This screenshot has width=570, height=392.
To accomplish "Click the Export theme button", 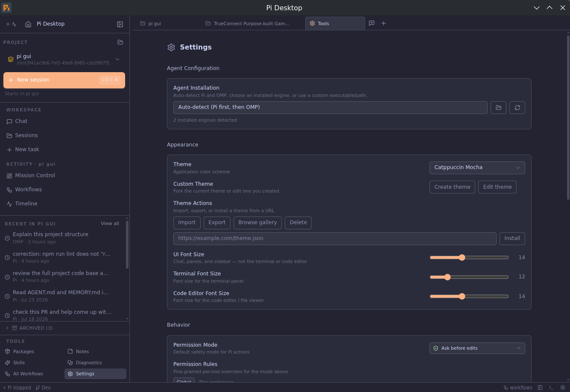I will 217,223.
